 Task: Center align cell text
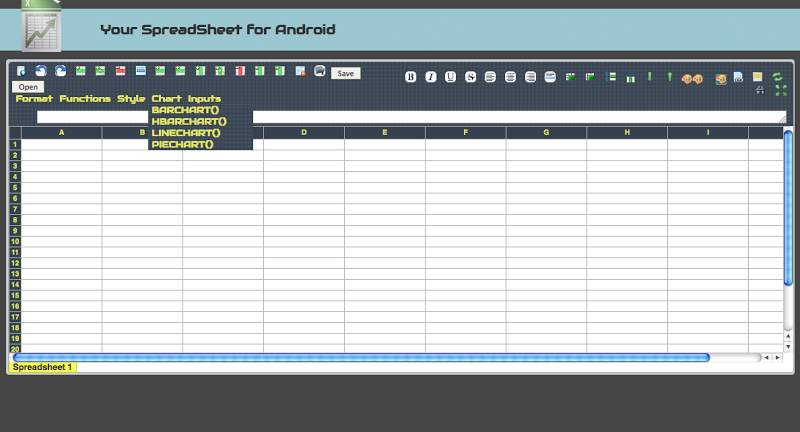[x=510, y=77]
